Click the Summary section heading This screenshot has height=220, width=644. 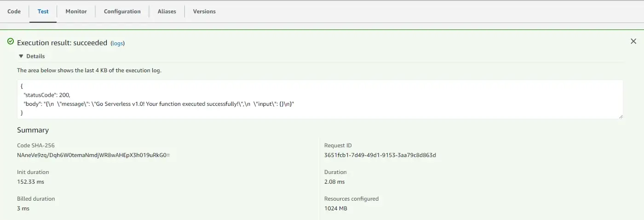coord(33,130)
